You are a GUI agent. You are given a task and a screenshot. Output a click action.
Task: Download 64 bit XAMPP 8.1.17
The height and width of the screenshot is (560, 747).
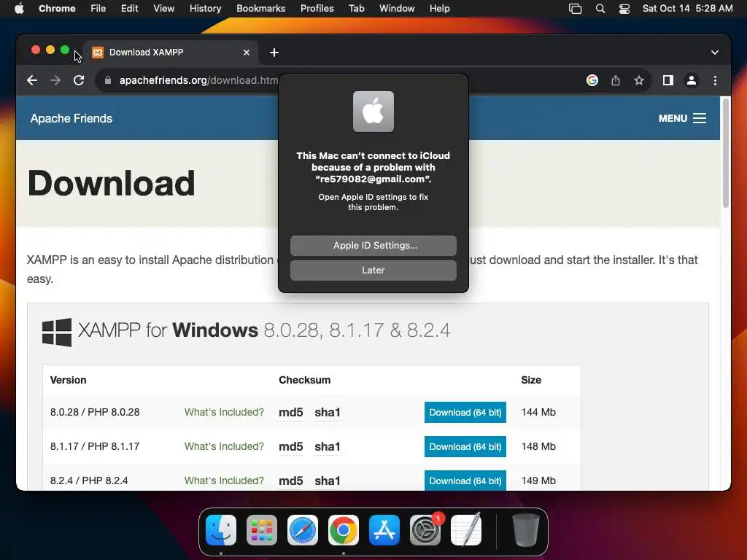(x=465, y=447)
